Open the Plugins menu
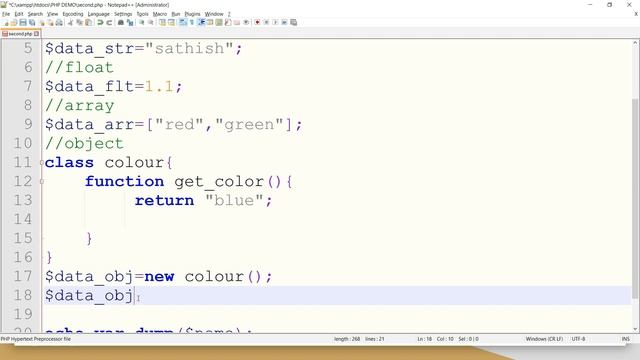Image resolution: width=640 pixels, height=360 pixels. [x=192, y=14]
